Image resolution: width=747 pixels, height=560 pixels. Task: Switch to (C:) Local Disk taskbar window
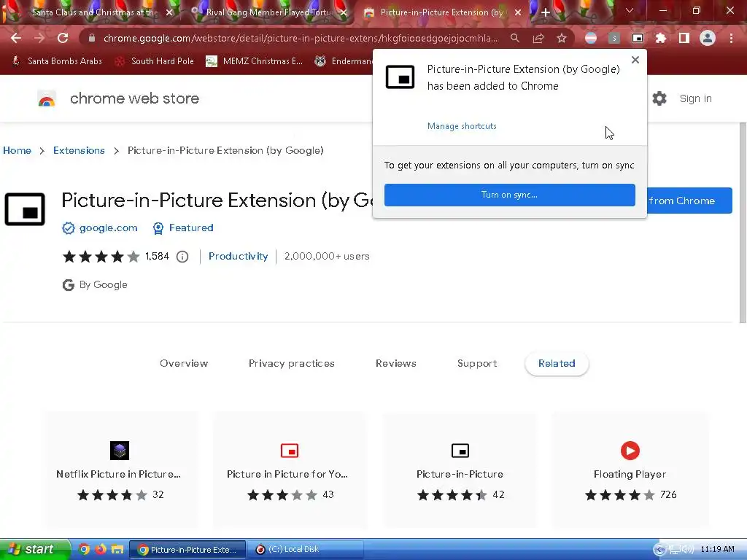tap(304, 549)
